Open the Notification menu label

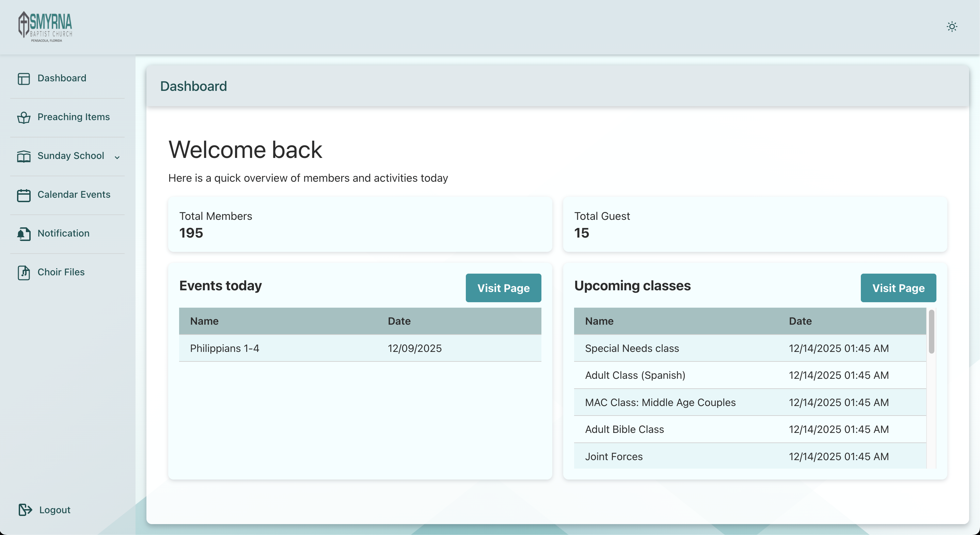(64, 233)
